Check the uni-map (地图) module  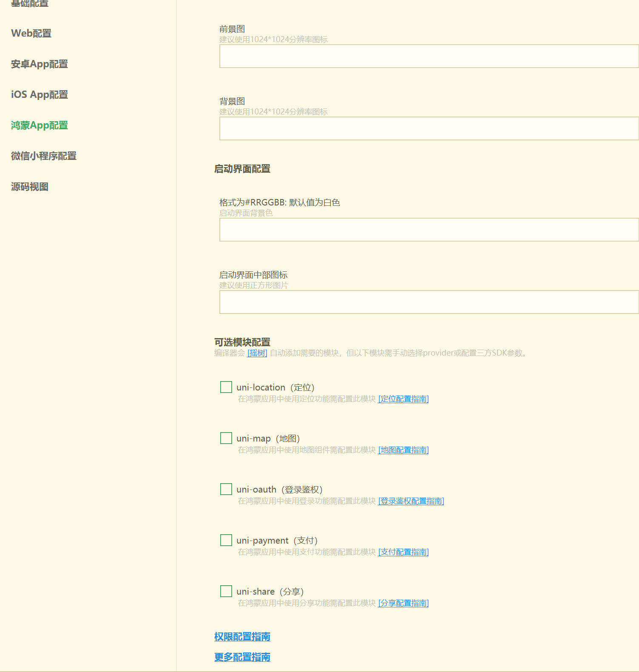click(x=226, y=438)
